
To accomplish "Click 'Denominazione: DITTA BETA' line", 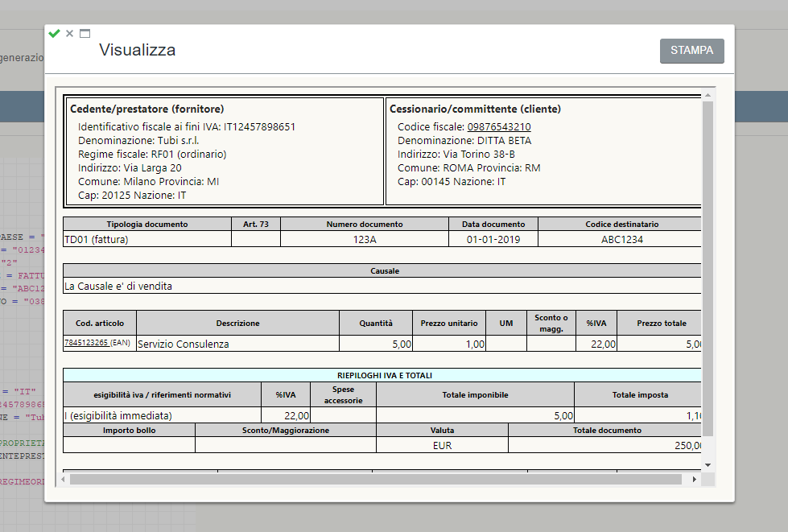I will click(x=464, y=141).
